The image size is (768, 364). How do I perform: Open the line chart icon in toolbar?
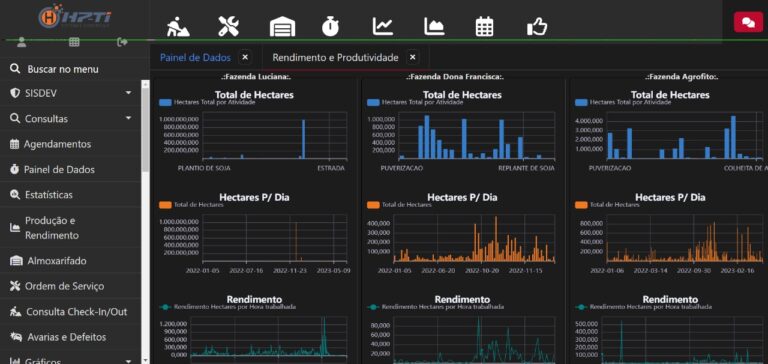point(383,26)
